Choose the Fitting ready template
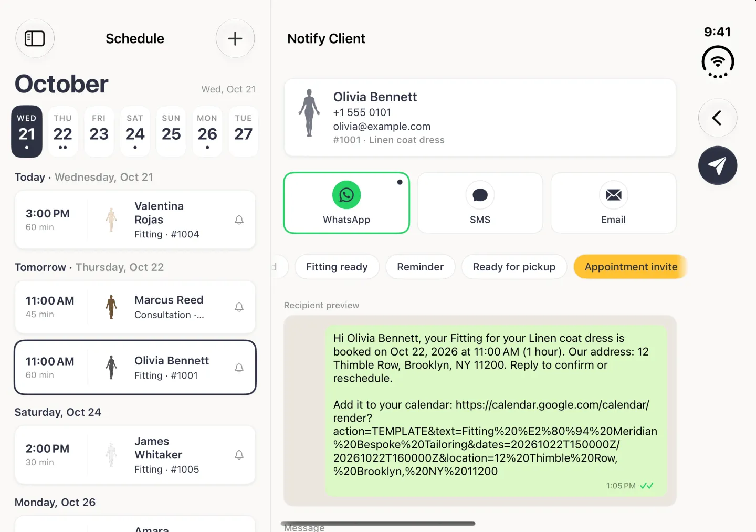The image size is (756, 532). pos(337,267)
